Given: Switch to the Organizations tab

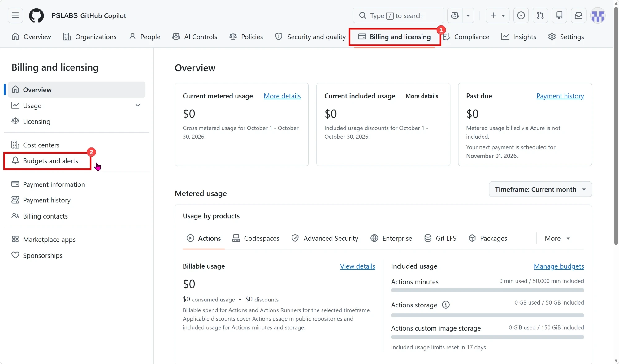Looking at the screenshot, I should click(90, 37).
